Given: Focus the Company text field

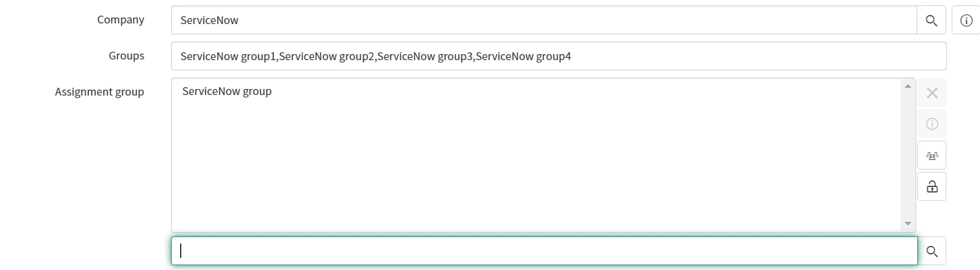Looking at the screenshot, I should coord(544,20).
